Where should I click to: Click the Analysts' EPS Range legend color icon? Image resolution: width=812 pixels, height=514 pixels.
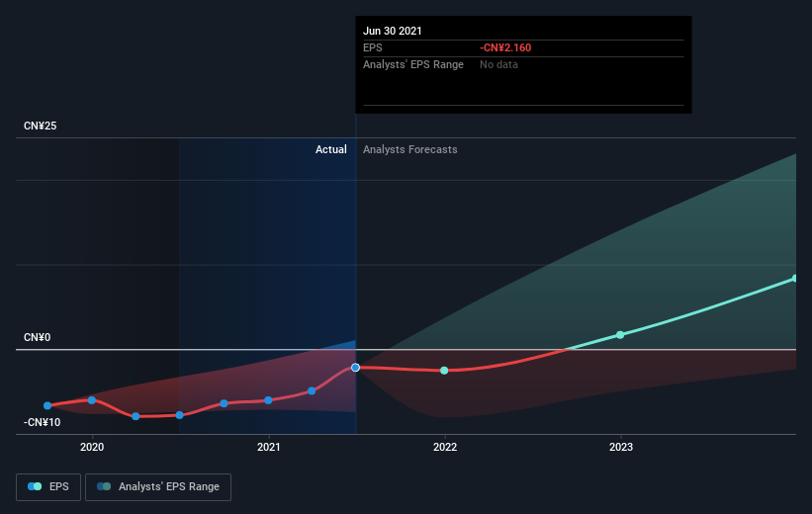[x=104, y=486]
